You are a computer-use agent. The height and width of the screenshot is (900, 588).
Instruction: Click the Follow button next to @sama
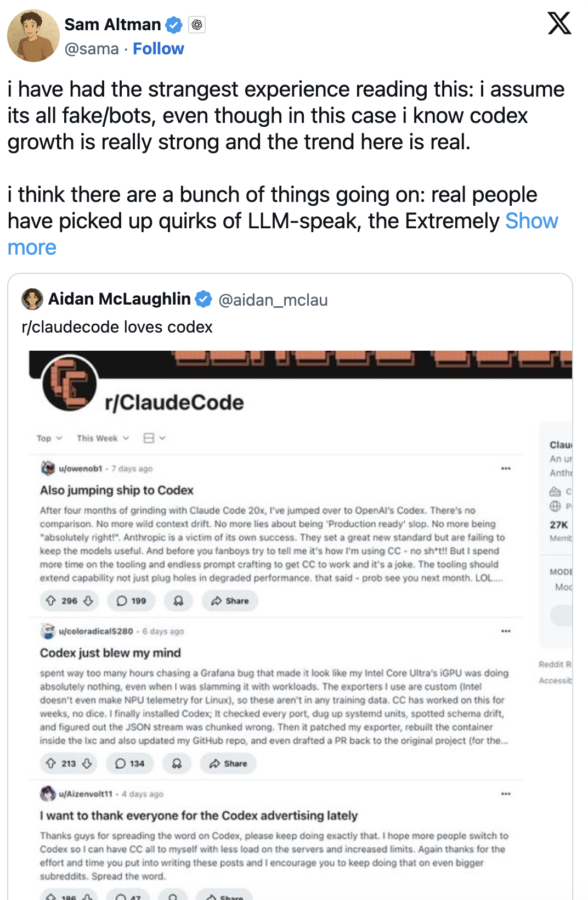point(159,49)
